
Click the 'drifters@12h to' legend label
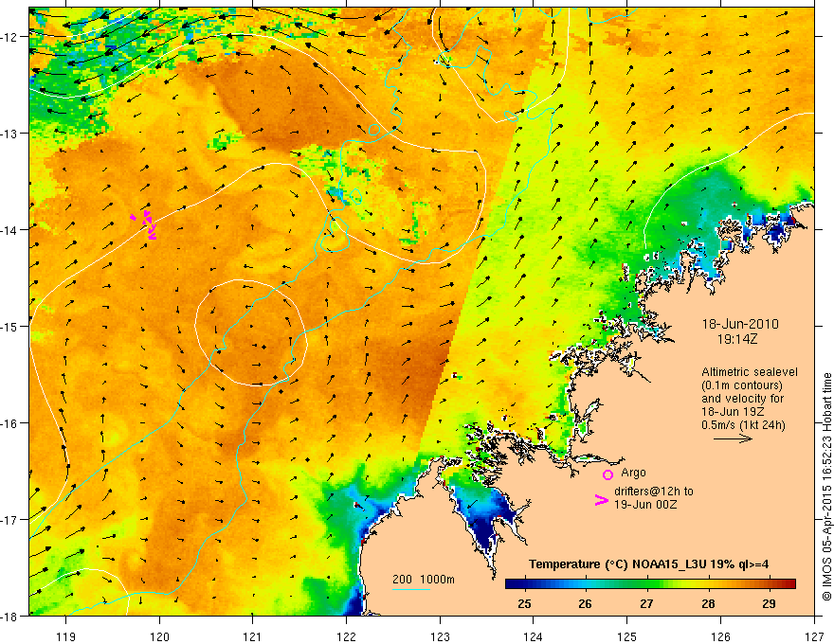(654, 492)
